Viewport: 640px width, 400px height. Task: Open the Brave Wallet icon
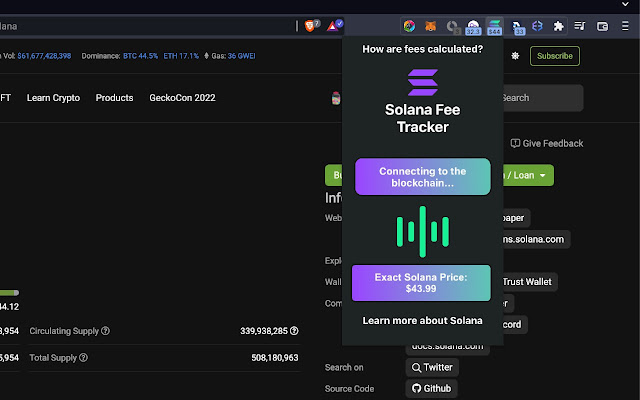[x=602, y=26]
